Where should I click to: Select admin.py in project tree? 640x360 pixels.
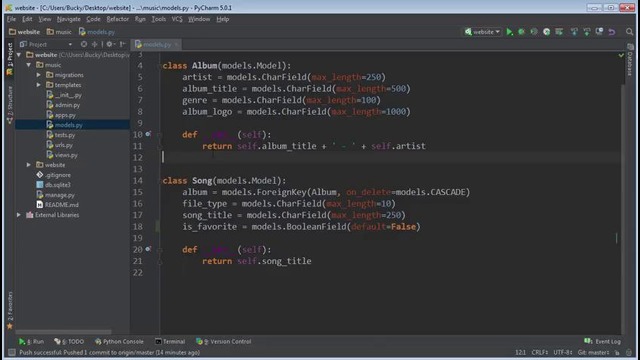coord(63,105)
